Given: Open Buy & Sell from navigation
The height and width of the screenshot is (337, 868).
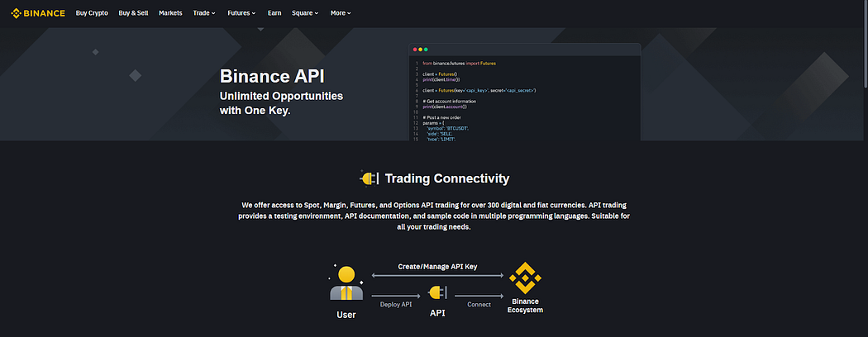Looking at the screenshot, I should tap(133, 12).
